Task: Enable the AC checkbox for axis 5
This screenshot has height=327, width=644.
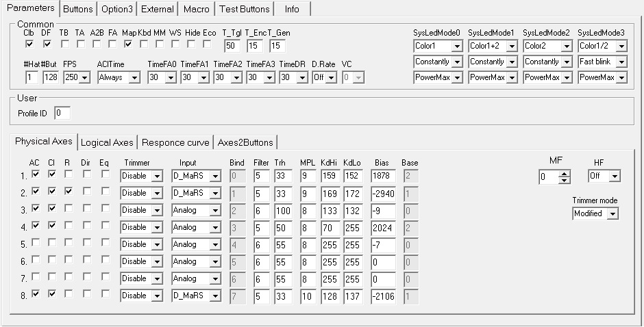Action: [36, 243]
